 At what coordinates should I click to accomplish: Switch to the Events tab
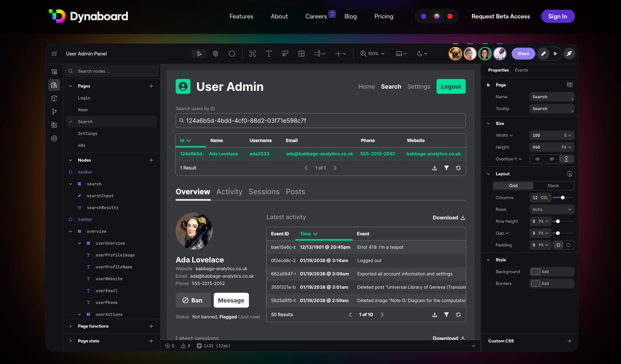[521, 70]
